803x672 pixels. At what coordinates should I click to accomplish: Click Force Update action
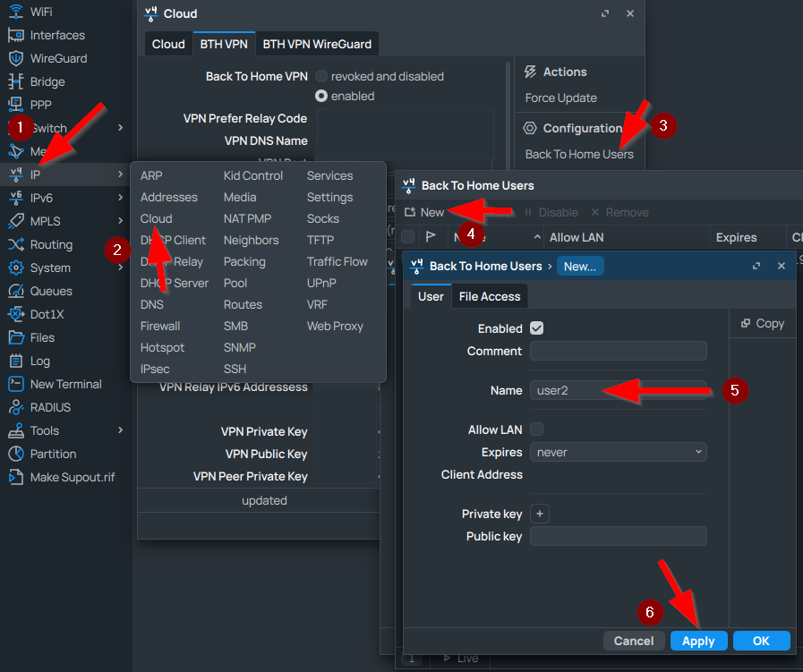560,98
